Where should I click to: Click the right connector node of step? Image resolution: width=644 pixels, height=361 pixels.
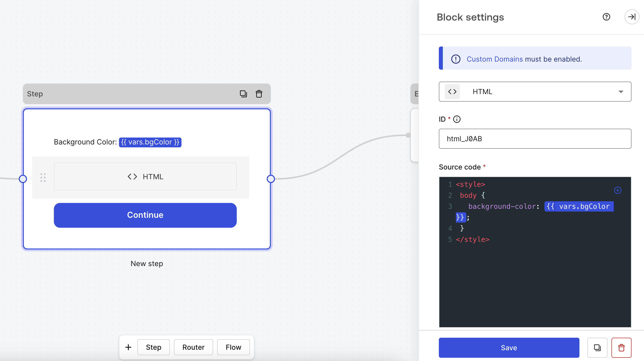coord(271,179)
